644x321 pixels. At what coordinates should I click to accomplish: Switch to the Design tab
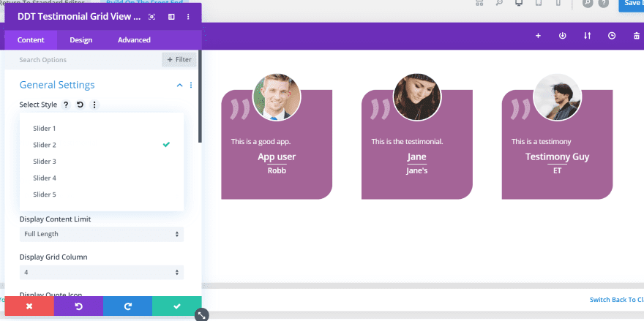(81, 39)
